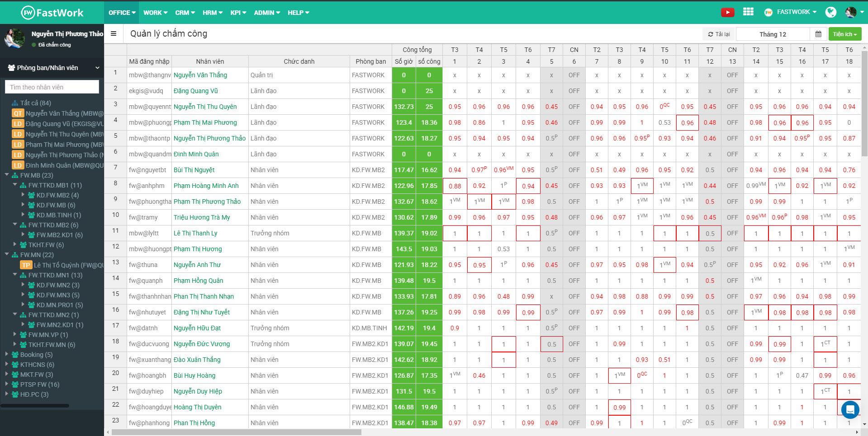Open the OFFICE menu
This screenshot has height=436, width=868.
coord(122,13)
